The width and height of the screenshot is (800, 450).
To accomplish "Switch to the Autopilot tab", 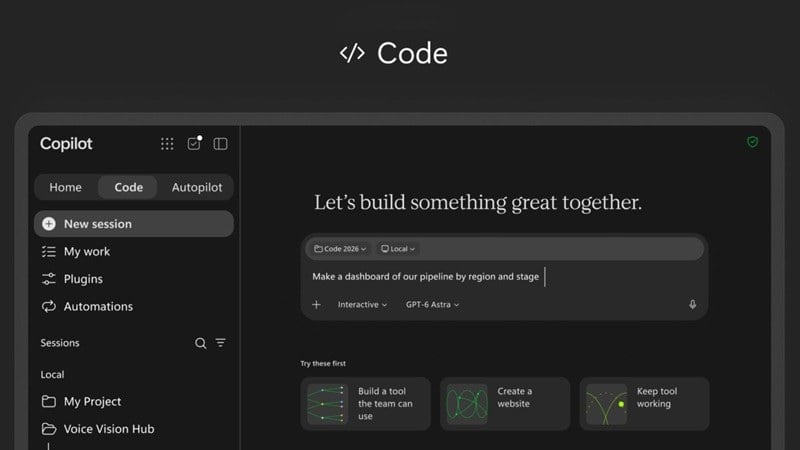I will [197, 187].
